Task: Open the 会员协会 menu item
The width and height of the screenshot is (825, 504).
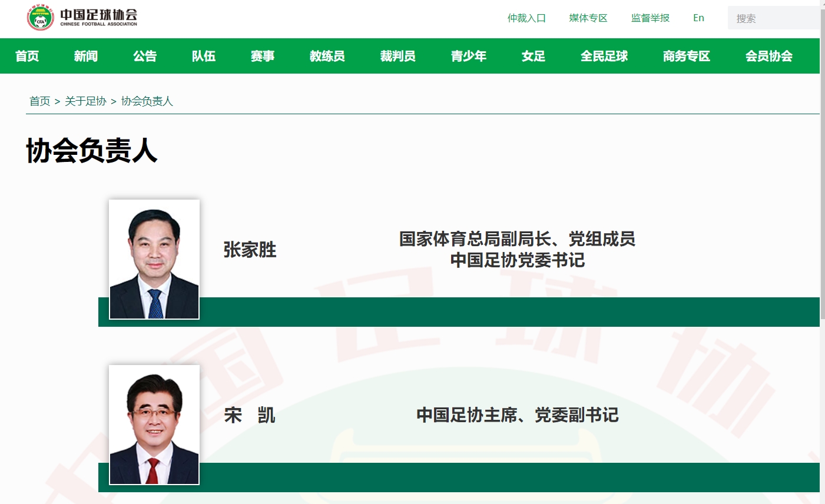Action: point(769,56)
